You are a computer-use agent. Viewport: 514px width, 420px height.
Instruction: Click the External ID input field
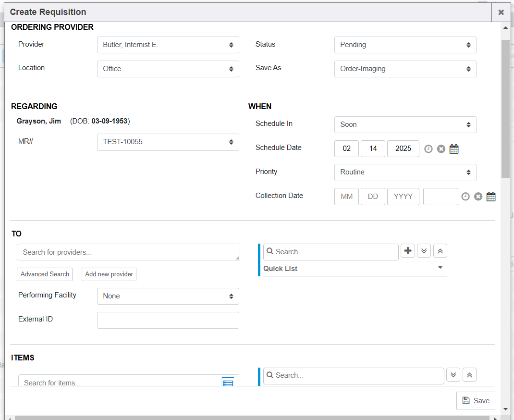click(x=168, y=321)
